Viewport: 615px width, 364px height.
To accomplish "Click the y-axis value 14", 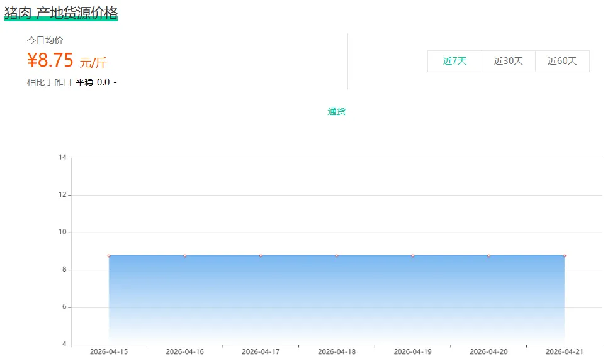I will (62, 158).
